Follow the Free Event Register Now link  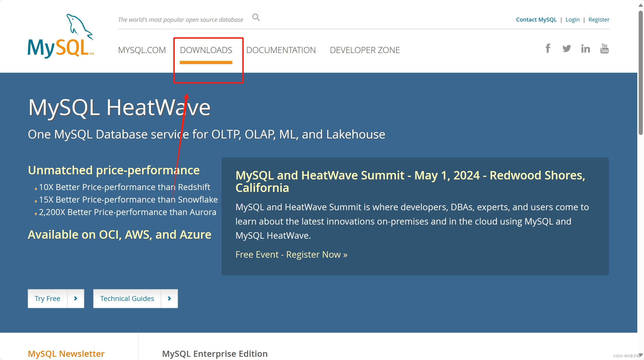(x=291, y=254)
